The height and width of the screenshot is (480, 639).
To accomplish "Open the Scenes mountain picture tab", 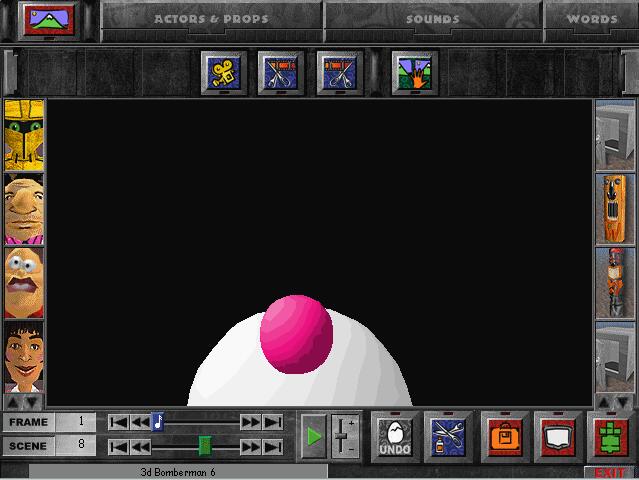I will click(x=48, y=20).
